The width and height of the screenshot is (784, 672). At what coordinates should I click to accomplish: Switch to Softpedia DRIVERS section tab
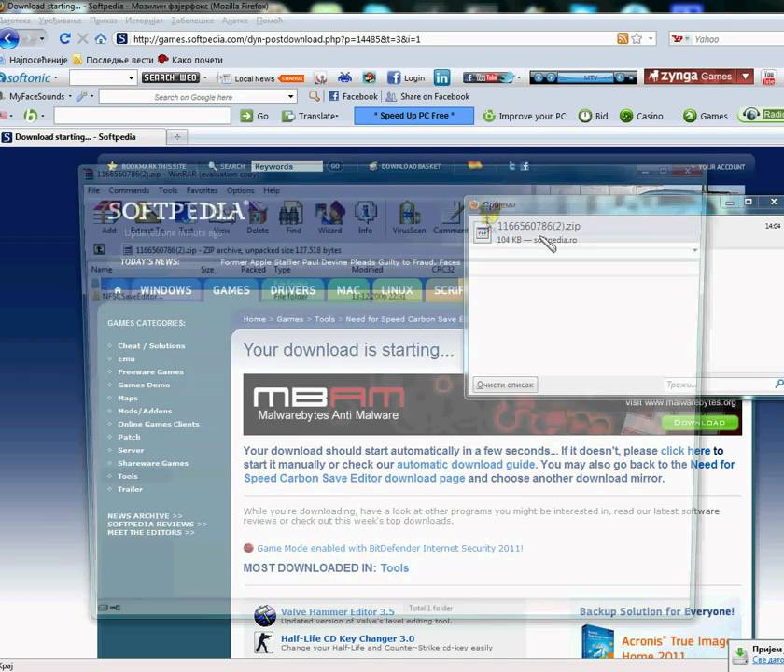point(293,290)
